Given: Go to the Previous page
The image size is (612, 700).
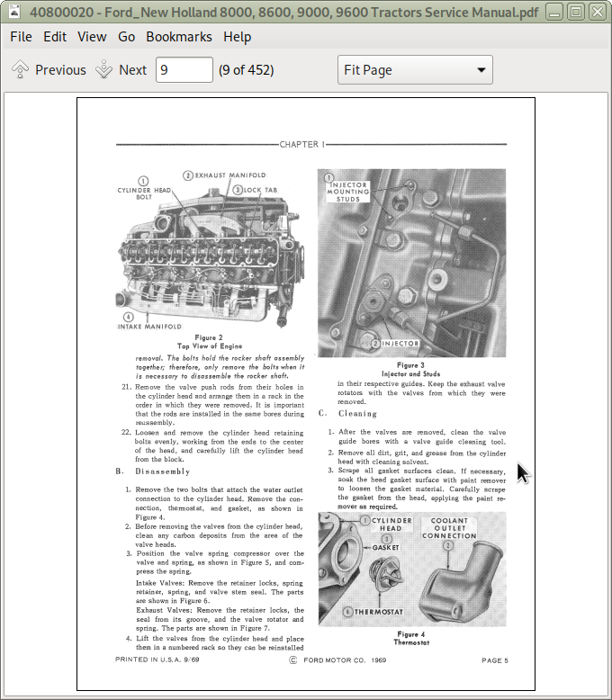Looking at the screenshot, I should click(49, 69).
